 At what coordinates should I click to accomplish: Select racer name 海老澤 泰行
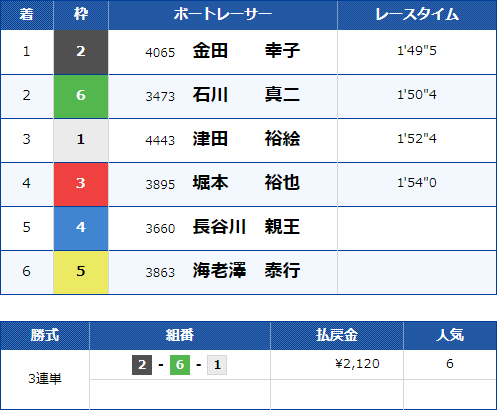(x=246, y=271)
